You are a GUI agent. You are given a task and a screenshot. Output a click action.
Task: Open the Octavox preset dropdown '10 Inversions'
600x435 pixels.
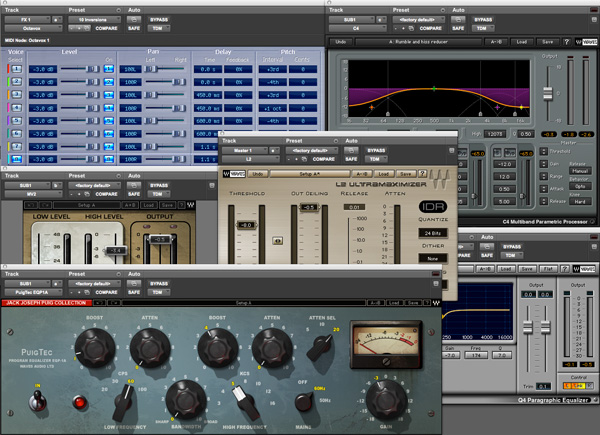coord(95,19)
